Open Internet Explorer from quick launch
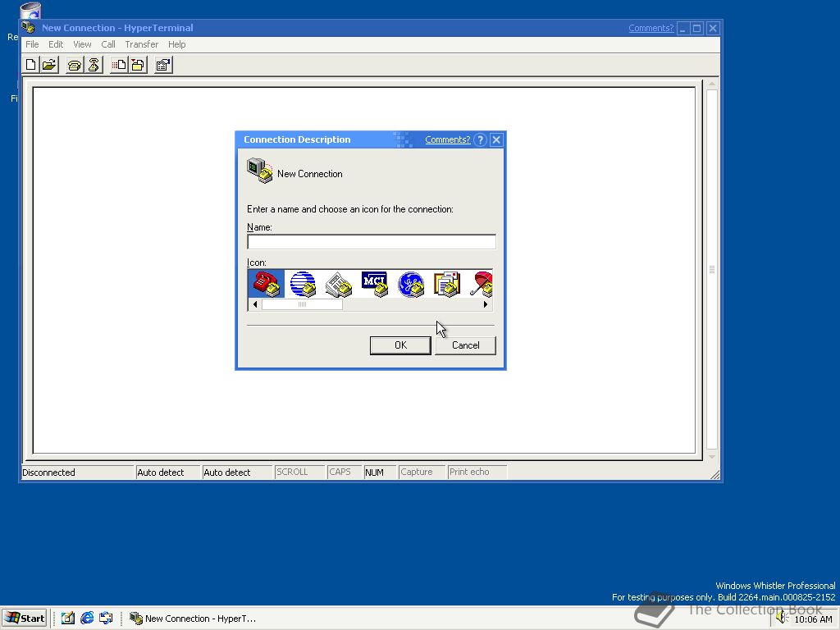 tap(87, 619)
